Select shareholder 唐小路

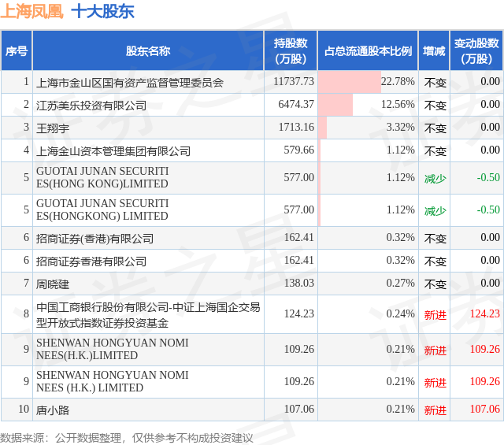click(53, 410)
